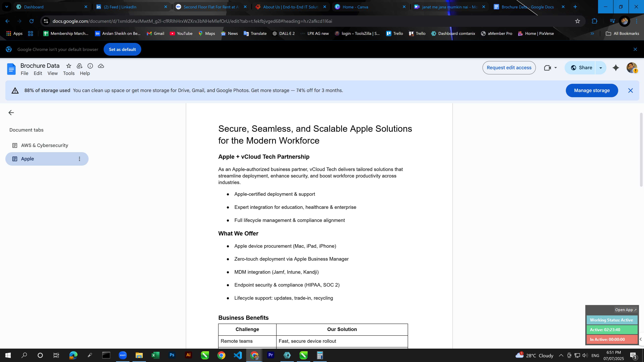The height and width of the screenshot is (362, 644).
Task: Switch to Dashboard browser tab
Action: pos(52,7)
